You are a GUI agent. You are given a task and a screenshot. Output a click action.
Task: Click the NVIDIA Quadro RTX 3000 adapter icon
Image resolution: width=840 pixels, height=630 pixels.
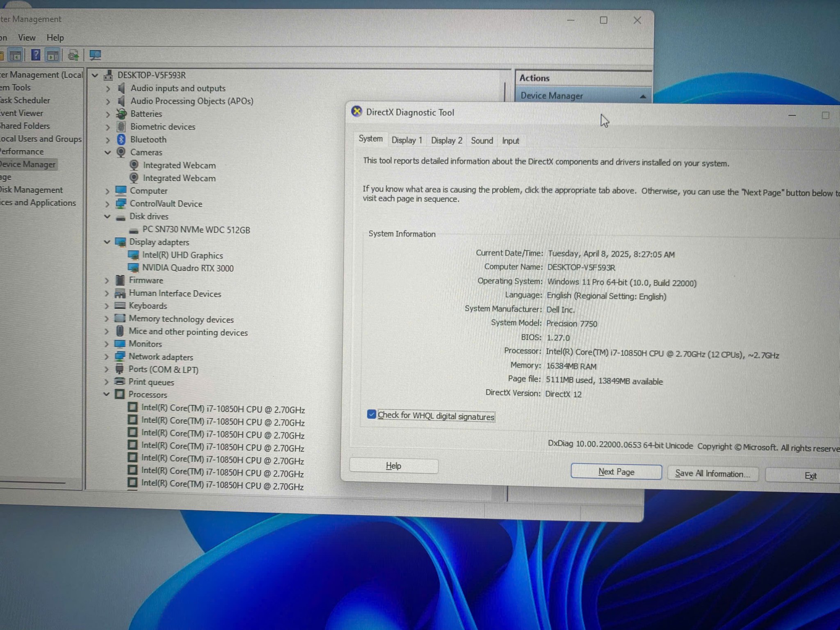(x=134, y=268)
